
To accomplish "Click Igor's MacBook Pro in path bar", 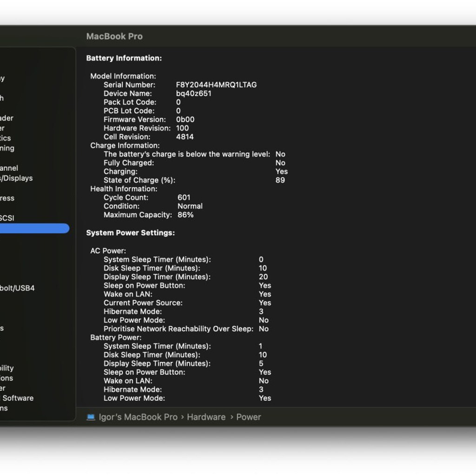I will coord(138,417).
